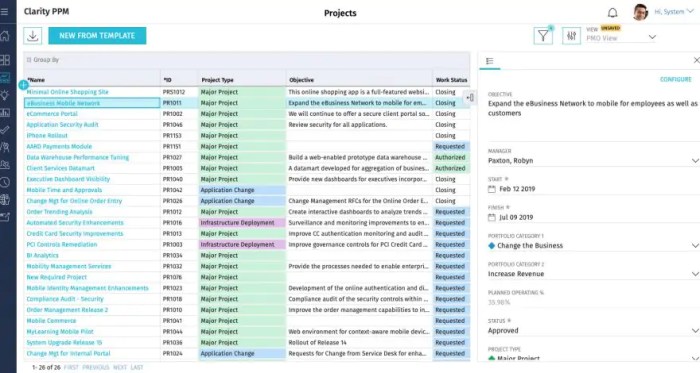The image size is (700, 373).
Task: Click NEW FROM TEMPLATE button
Action: pos(97,36)
